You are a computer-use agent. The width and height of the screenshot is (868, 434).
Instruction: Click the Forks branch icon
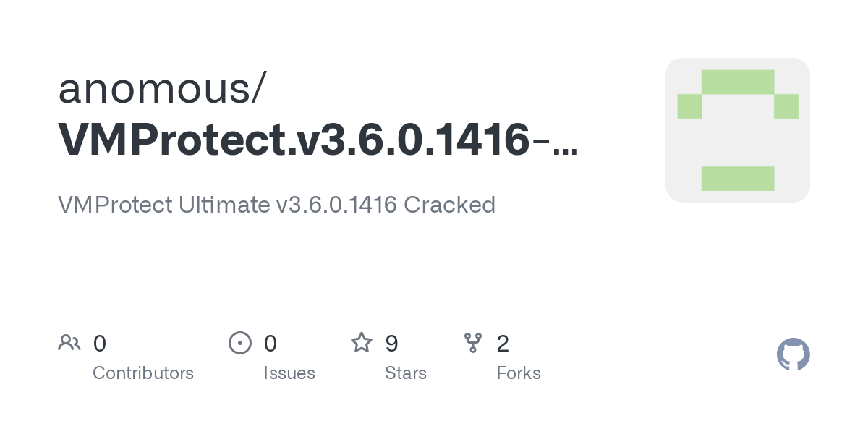tap(473, 343)
